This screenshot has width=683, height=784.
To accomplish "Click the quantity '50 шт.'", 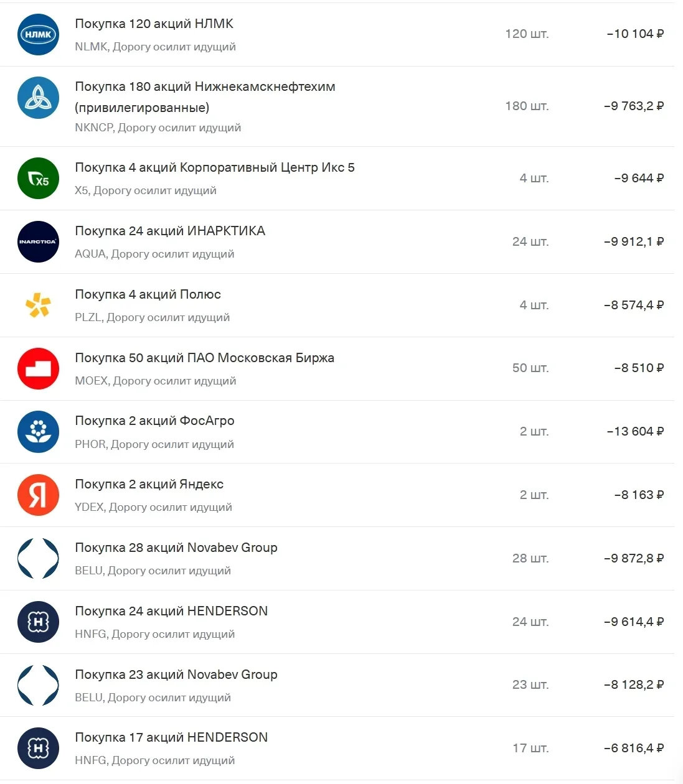I will [530, 368].
